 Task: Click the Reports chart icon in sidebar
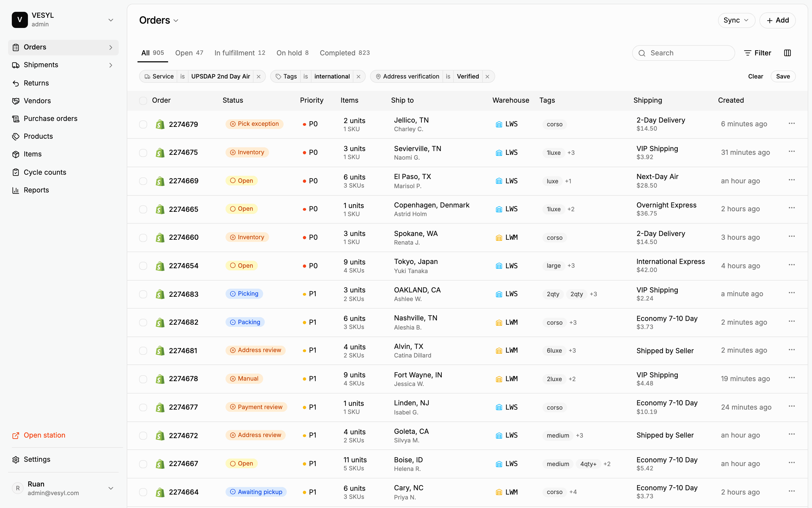(x=16, y=190)
